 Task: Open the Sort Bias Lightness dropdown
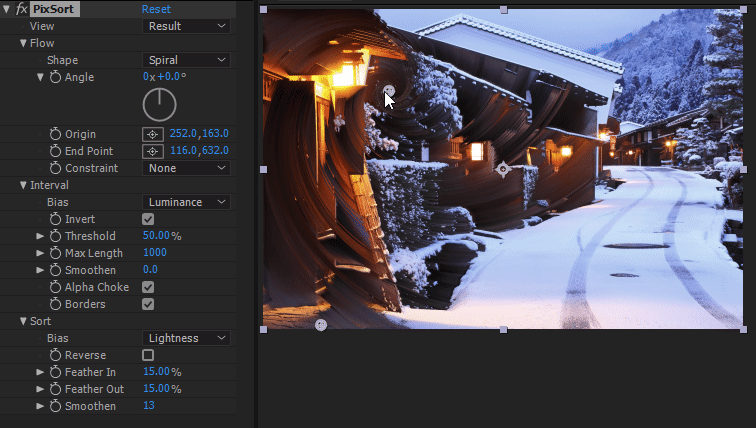[x=186, y=338]
